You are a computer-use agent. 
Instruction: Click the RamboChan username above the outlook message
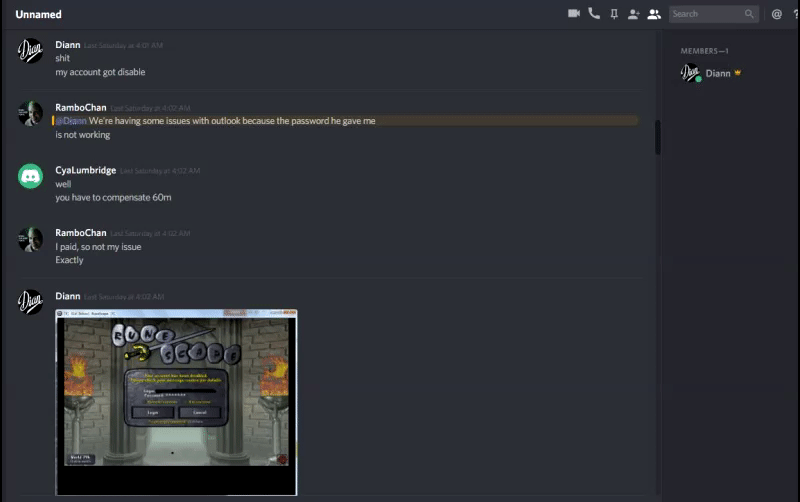click(x=81, y=108)
